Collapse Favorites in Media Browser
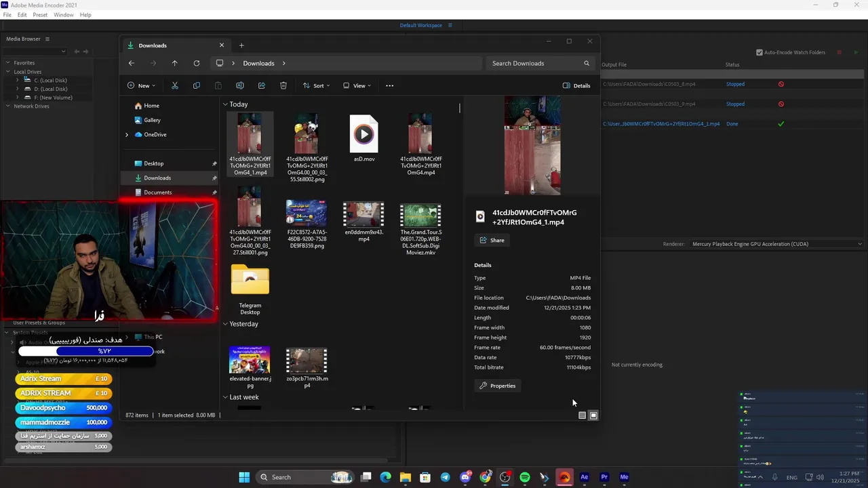 (x=9, y=63)
